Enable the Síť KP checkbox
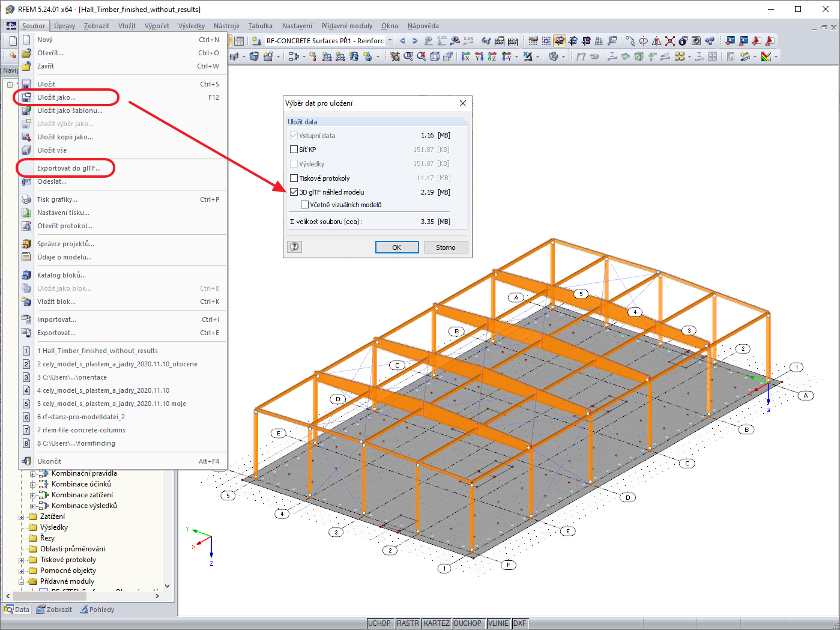The image size is (840, 630). (294, 150)
